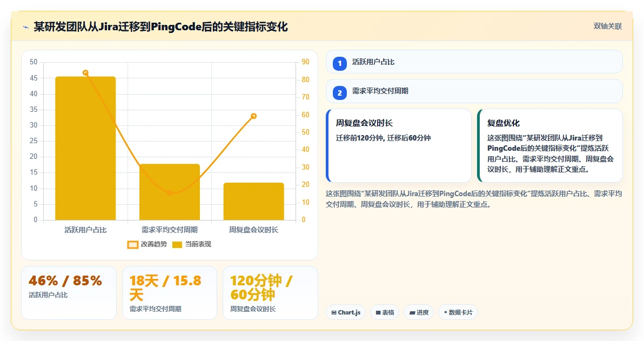644x341 pixels.
Task: Click the 18天 / 15.8天 data card
Action: click(x=170, y=293)
